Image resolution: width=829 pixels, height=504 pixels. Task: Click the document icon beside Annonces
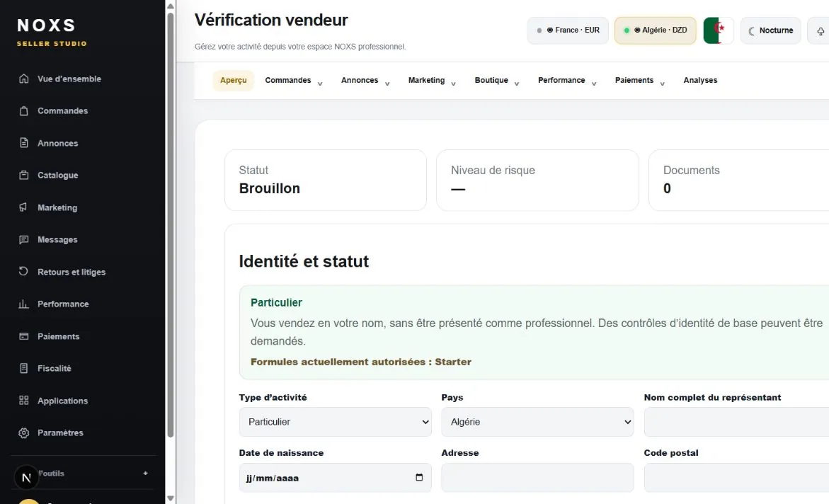(x=24, y=143)
